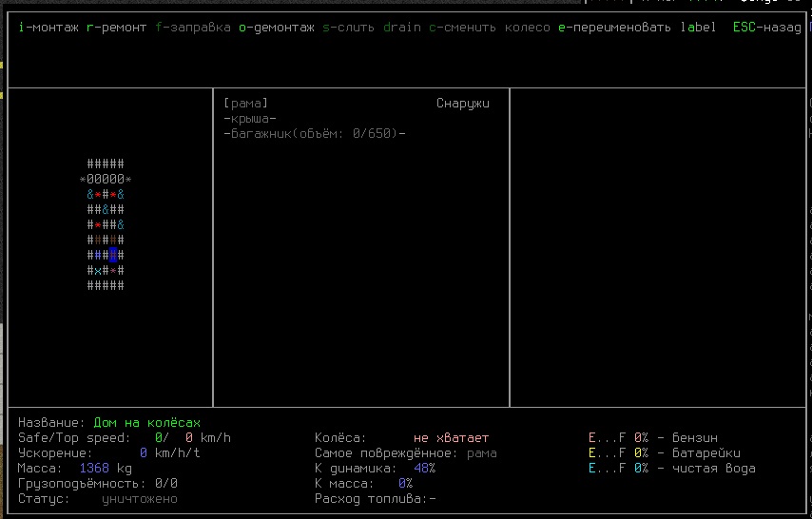
Task: Click the Статус уничтожено status
Action: [x=98, y=499]
